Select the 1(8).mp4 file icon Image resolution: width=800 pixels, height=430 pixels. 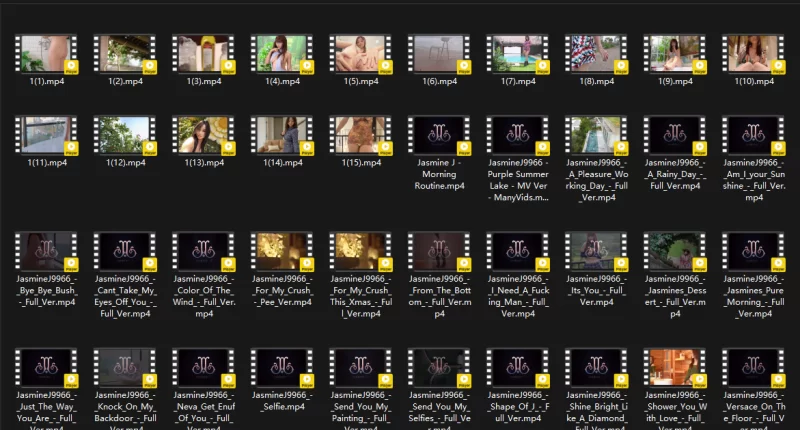(x=596, y=54)
